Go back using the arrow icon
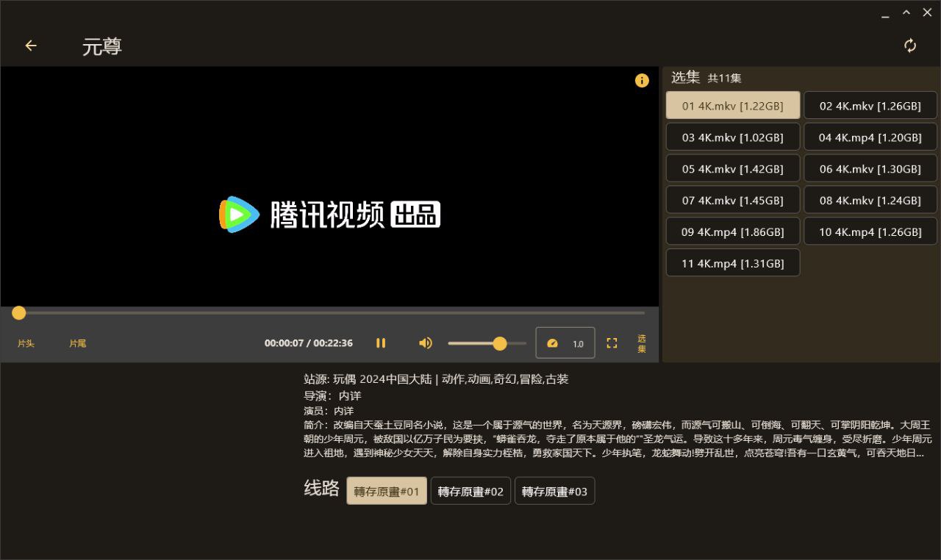Image resolution: width=941 pixels, height=560 pixels. 31,46
